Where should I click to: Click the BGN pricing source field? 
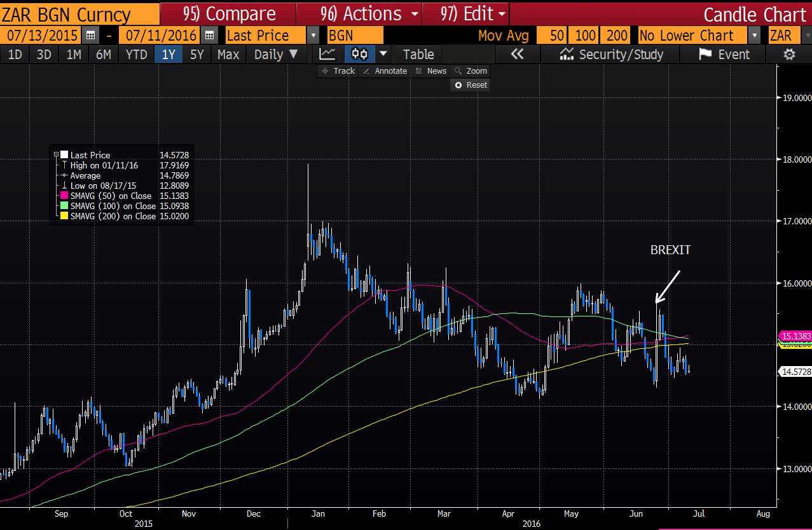point(355,36)
